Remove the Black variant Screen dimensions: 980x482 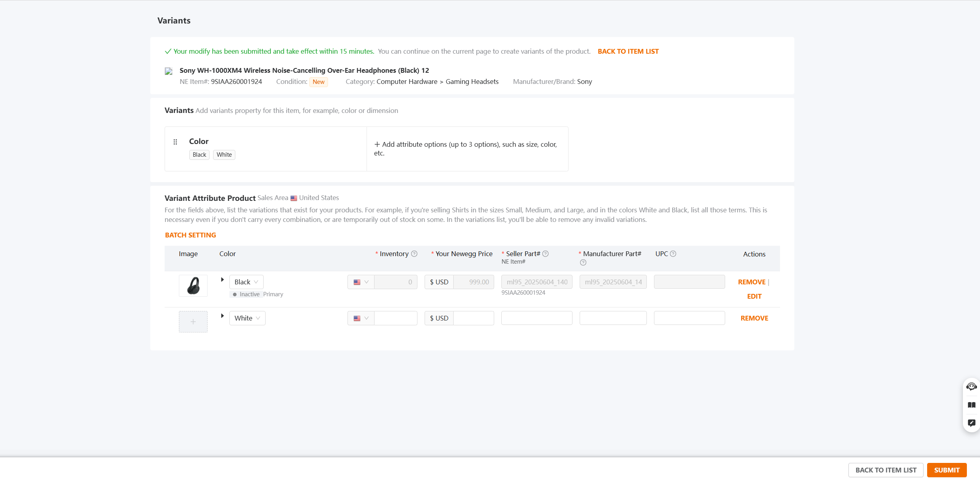(752, 282)
